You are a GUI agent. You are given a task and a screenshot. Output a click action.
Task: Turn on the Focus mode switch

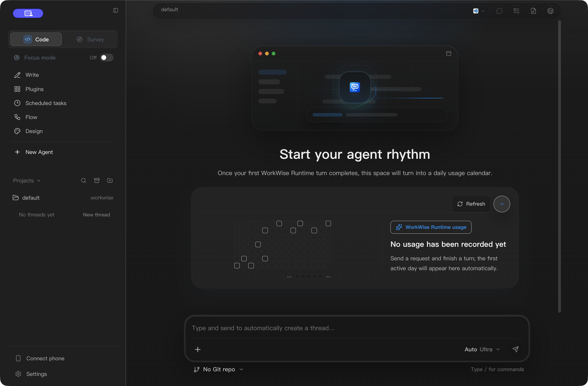pos(107,58)
